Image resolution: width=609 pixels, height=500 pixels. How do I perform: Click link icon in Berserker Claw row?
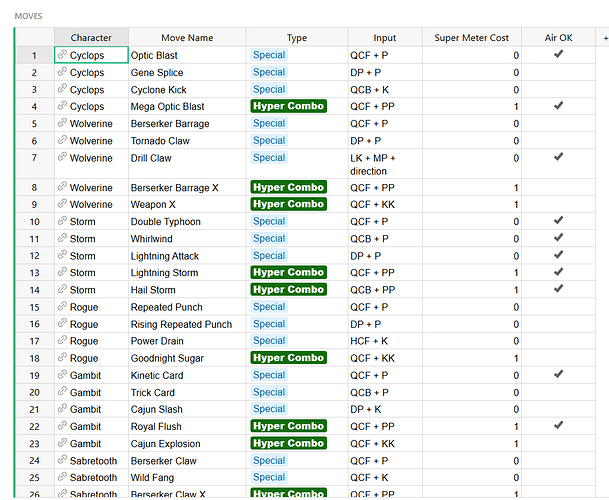tap(62, 460)
